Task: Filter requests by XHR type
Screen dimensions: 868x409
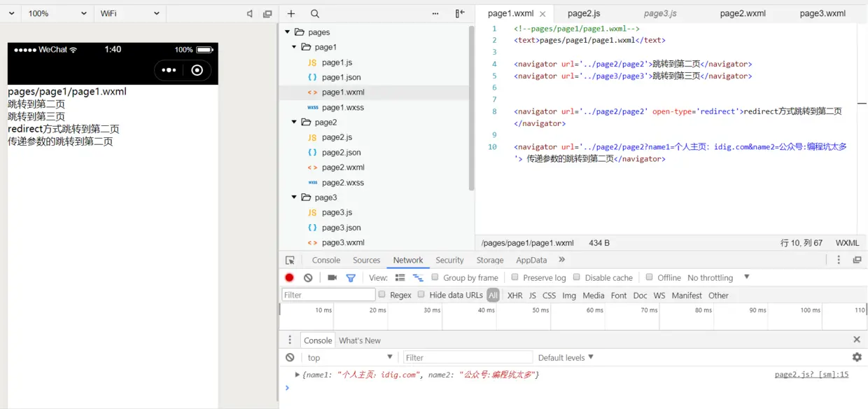Action: 514,296
